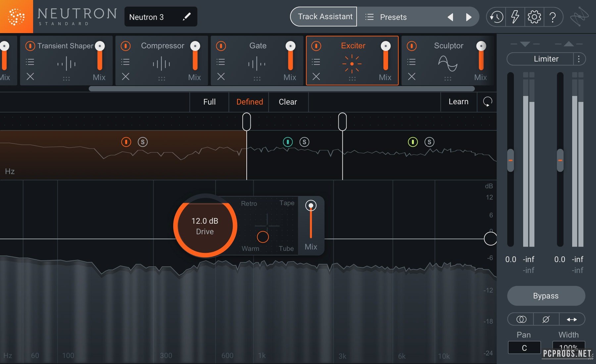Remove the Gate module with X
The height and width of the screenshot is (364, 596).
(x=221, y=76)
